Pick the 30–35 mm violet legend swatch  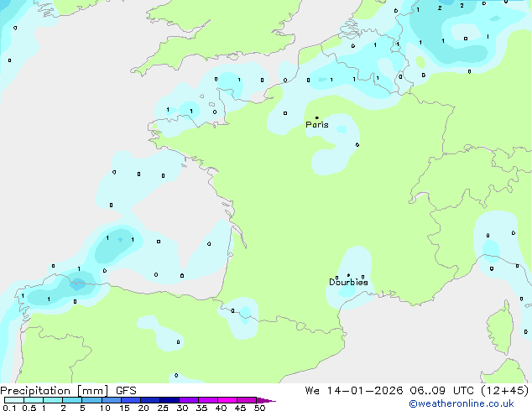point(189,400)
